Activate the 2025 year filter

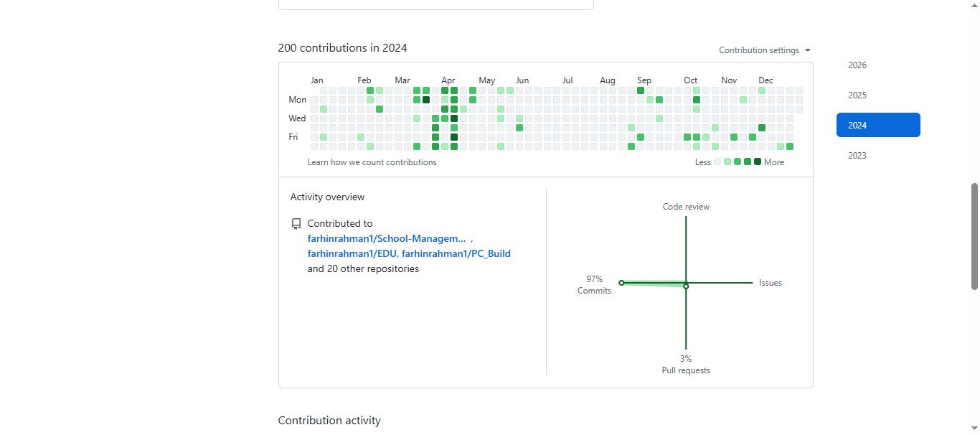(x=857, y=95)
